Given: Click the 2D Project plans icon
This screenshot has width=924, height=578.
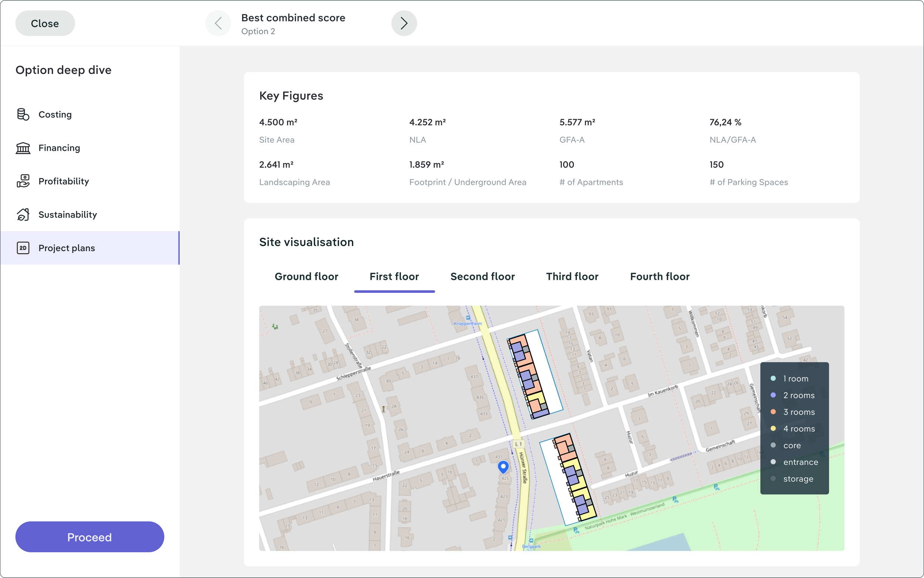Looking at the screenshot, I should pos(23,248).
